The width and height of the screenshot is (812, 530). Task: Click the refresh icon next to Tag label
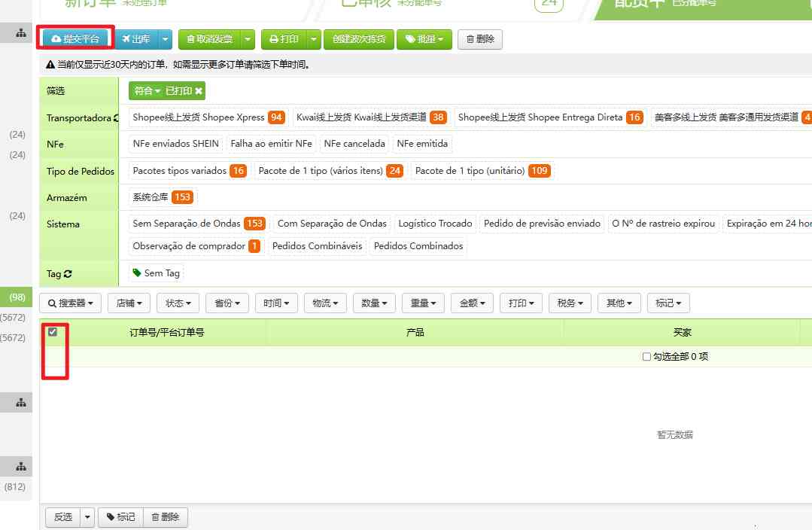(68, 273)
